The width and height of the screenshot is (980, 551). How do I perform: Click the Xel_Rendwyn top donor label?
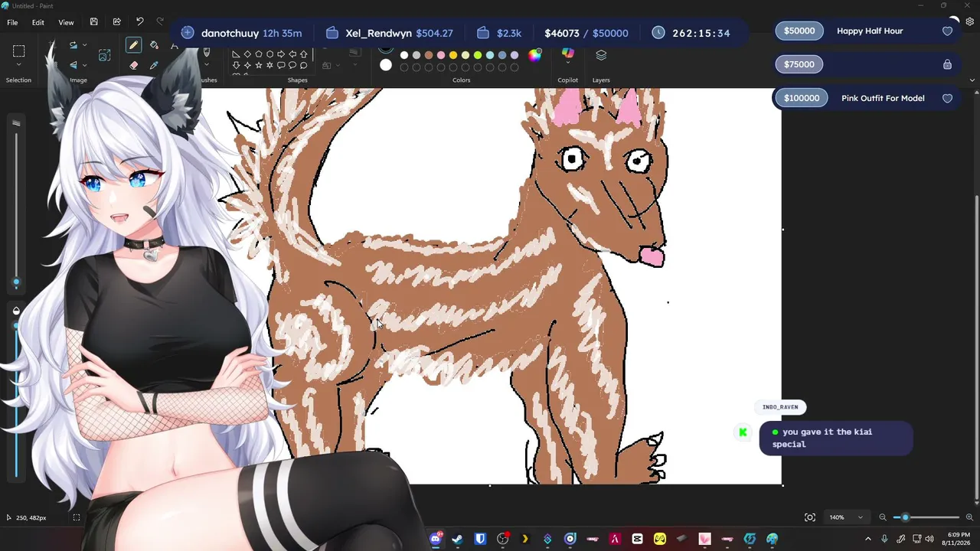378,33
